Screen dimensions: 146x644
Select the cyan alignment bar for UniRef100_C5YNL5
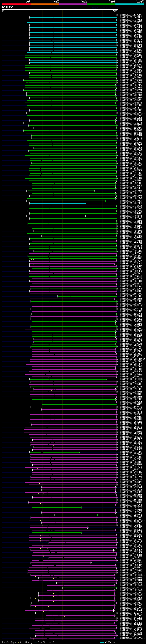[73, 25]
